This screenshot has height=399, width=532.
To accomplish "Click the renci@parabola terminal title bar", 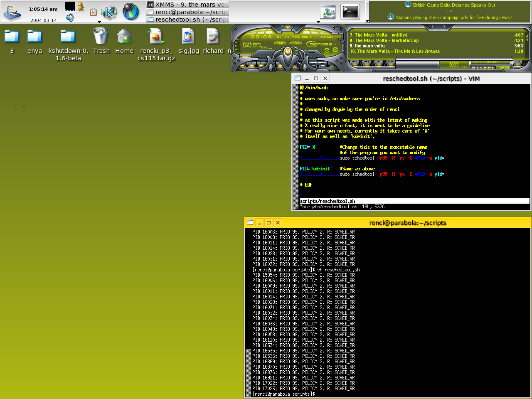I will [407, 222].
